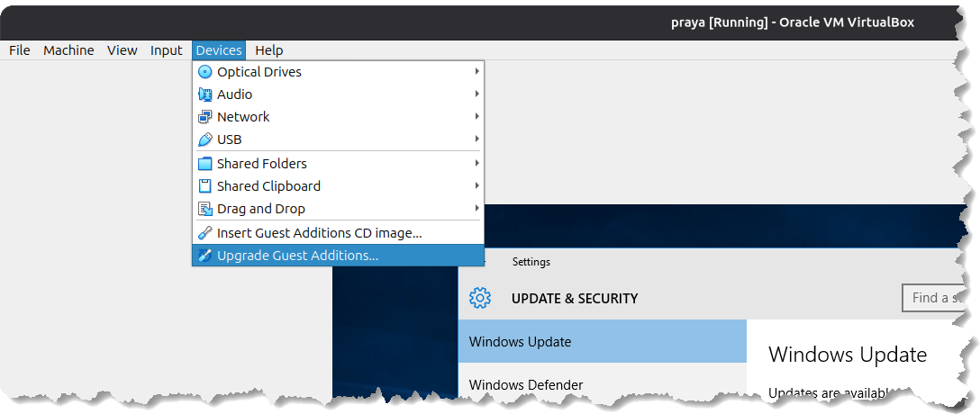This screenshot has height=414, width=980.
Task: Click the Drag and Drop icon
Action: pos(204,209)
